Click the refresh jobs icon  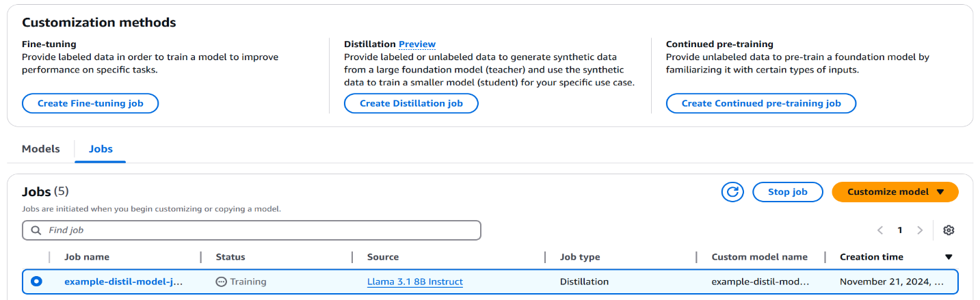(x=732, y=192)
